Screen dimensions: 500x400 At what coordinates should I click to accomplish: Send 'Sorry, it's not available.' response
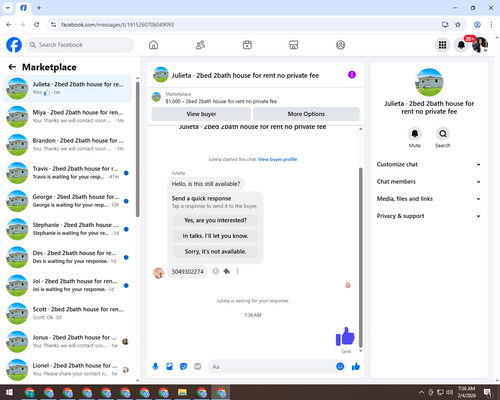tap(215, 252)
